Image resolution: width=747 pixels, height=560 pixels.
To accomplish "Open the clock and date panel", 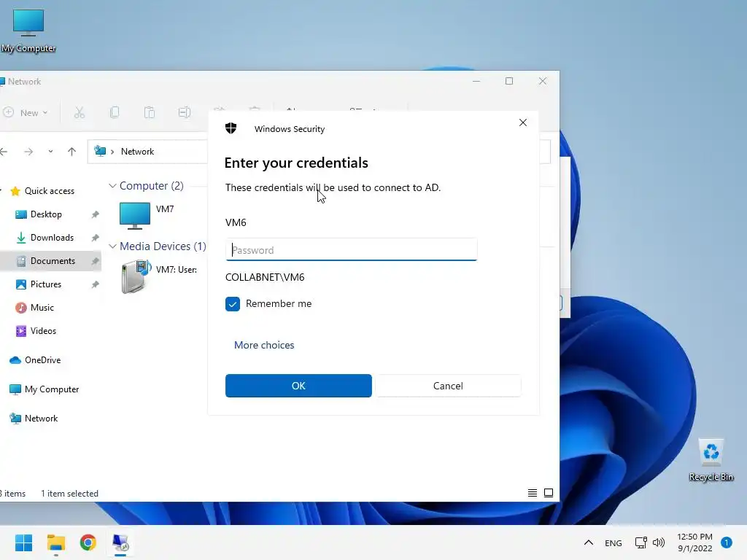I will [694, 542].
